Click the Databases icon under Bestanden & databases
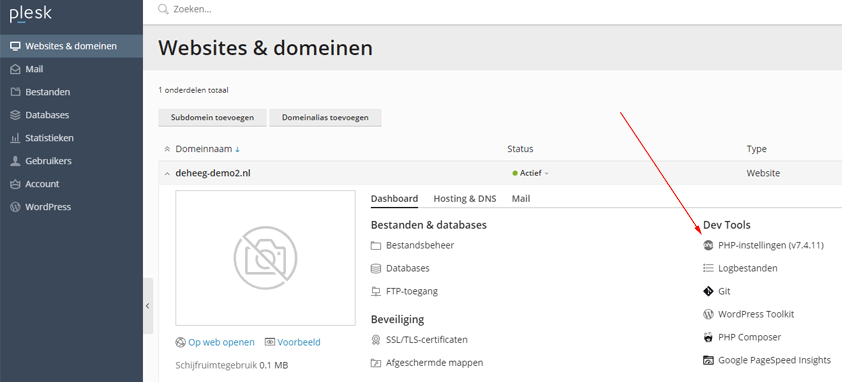 pos(376,268)
